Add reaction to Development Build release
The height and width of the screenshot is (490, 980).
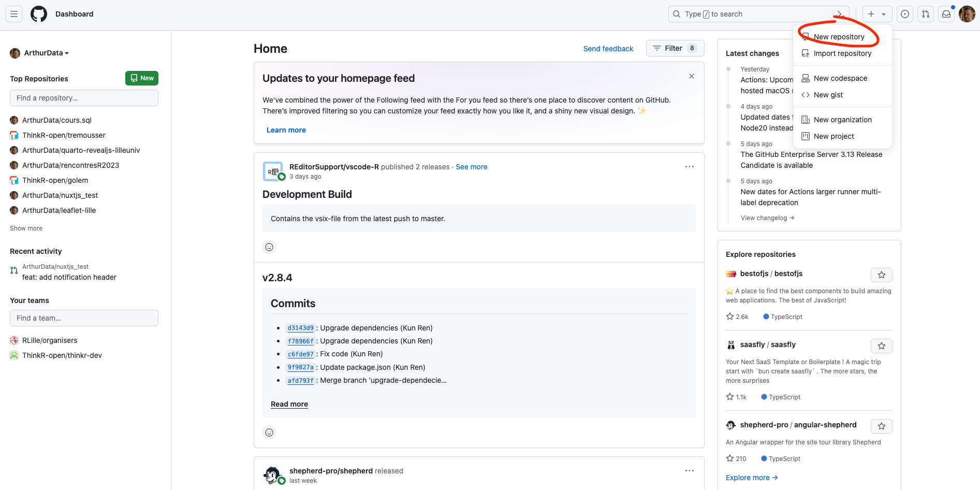[269, 247]
